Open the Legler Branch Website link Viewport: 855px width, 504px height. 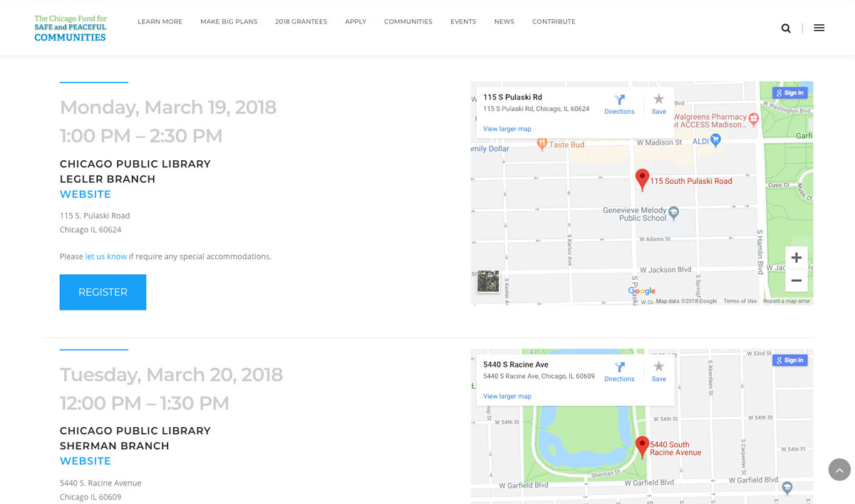(x=85, y=194)
